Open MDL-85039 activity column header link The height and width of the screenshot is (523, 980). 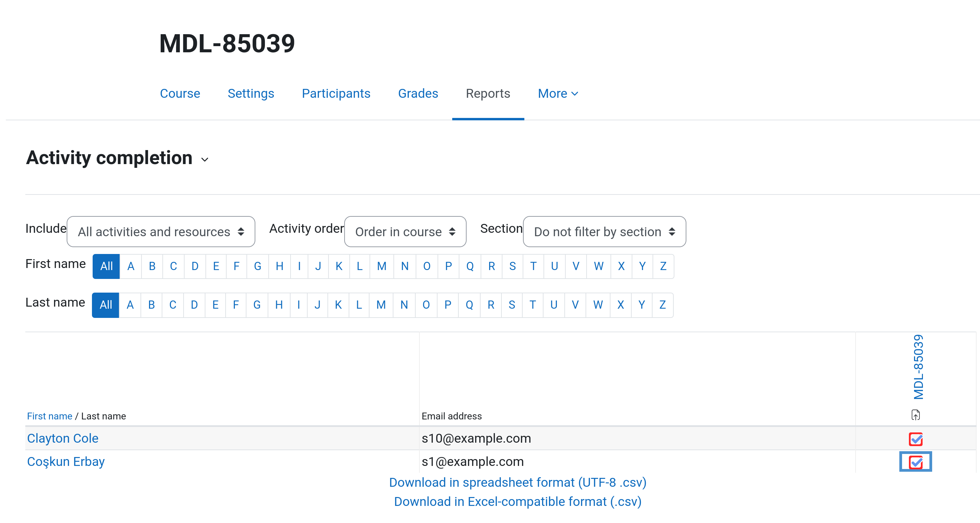point(918,367)
